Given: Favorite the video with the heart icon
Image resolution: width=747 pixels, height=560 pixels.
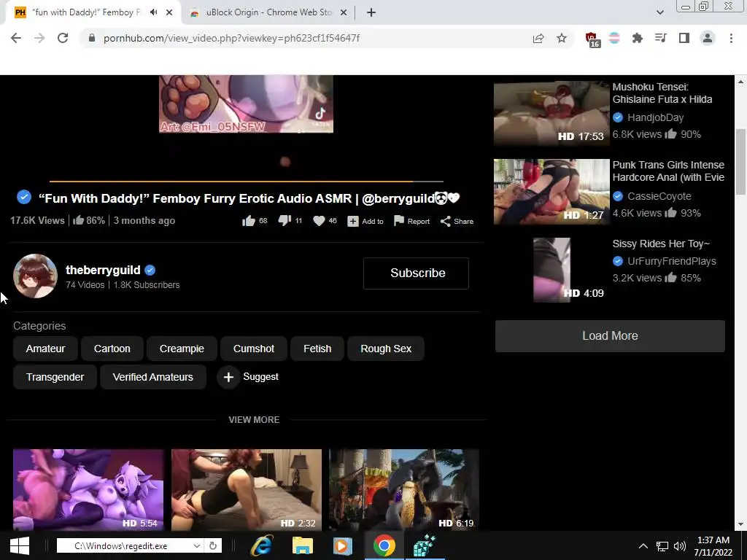Looking at the screenshot, I should 325,220.
